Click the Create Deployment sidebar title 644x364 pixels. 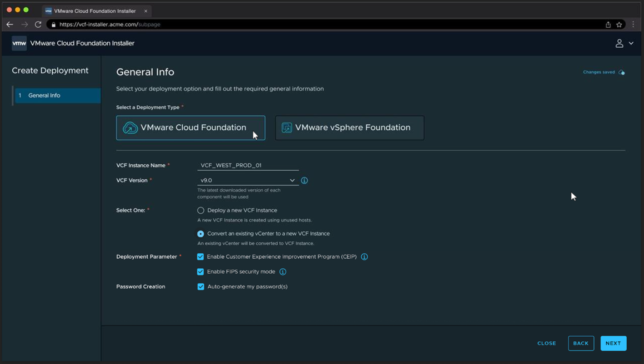(50, 71)
